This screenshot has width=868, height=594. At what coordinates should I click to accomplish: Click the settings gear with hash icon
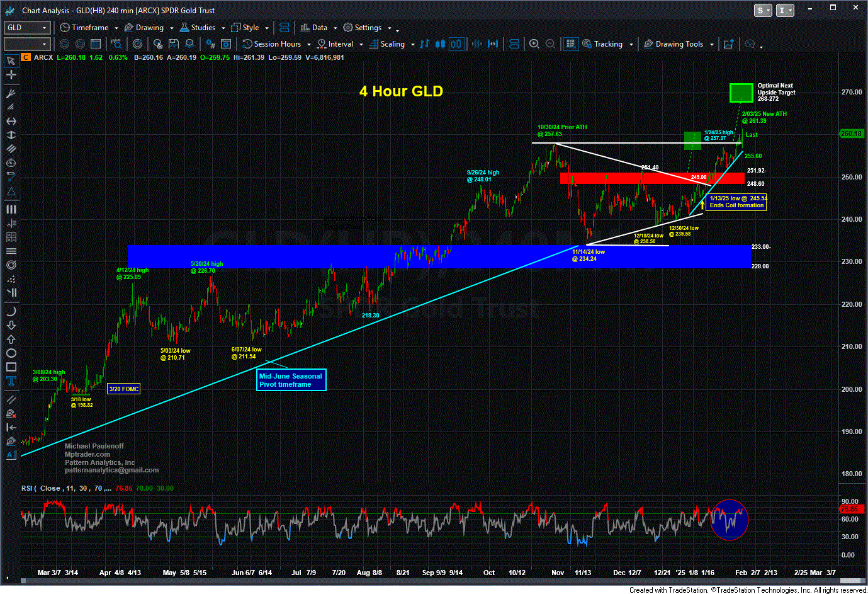(x=210, y=43)
